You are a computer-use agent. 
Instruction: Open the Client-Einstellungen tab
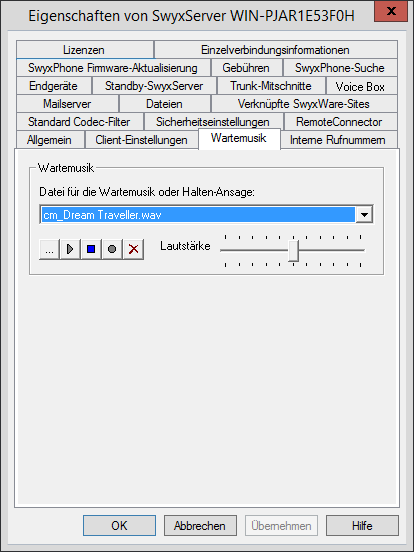[x=142, y=140]
